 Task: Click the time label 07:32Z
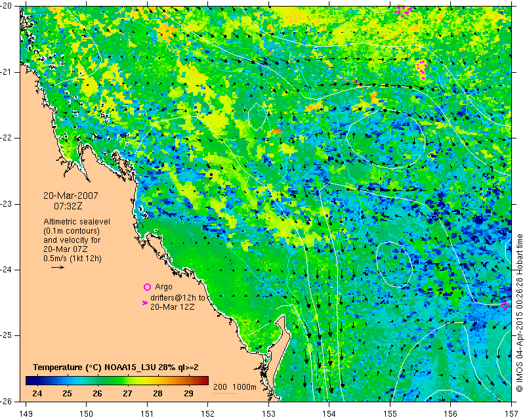coord(68,206)
